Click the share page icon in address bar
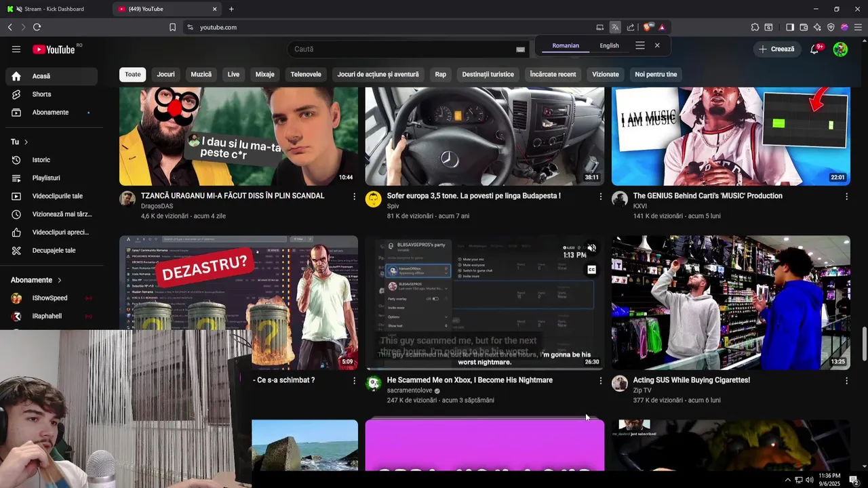 [631, 27]
